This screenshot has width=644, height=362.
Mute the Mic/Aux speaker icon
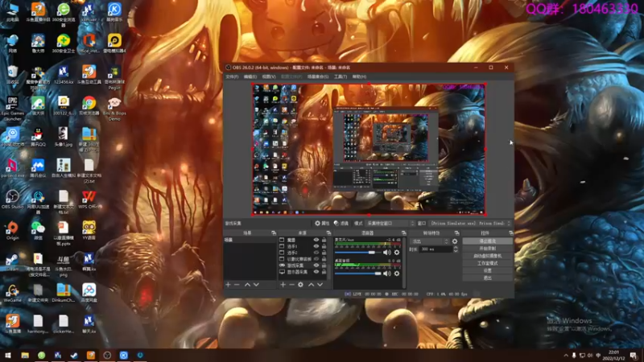pos(386,253)
